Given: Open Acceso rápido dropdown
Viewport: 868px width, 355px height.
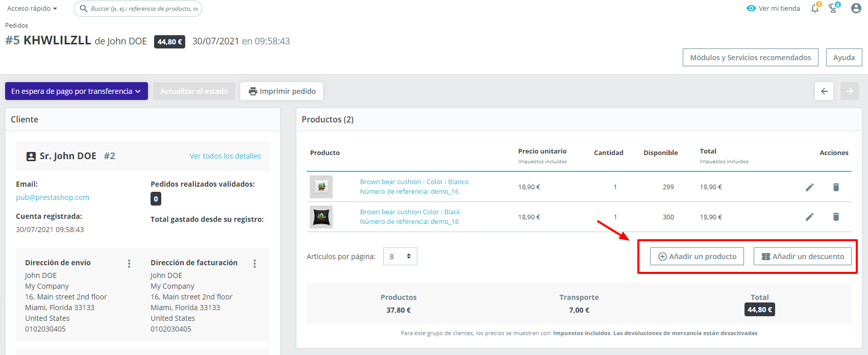Looking at the screenshot, I should click(x=32, y=9).
